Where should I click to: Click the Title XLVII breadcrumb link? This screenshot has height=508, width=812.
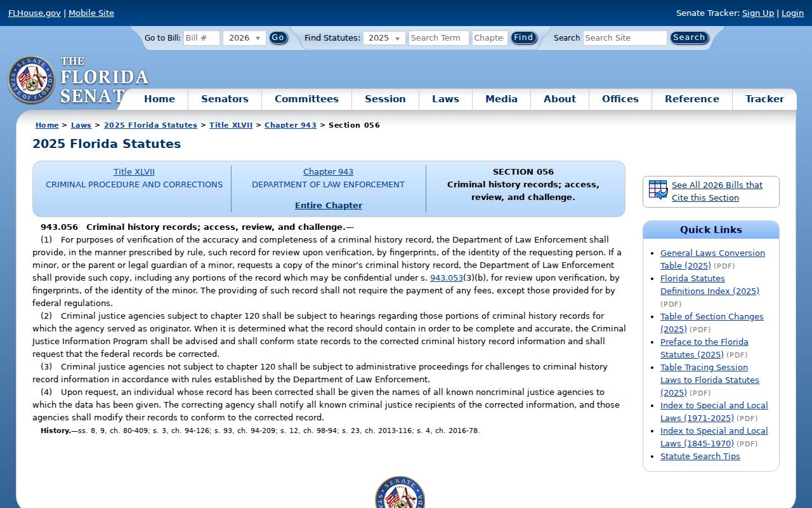tap(231, 125)
